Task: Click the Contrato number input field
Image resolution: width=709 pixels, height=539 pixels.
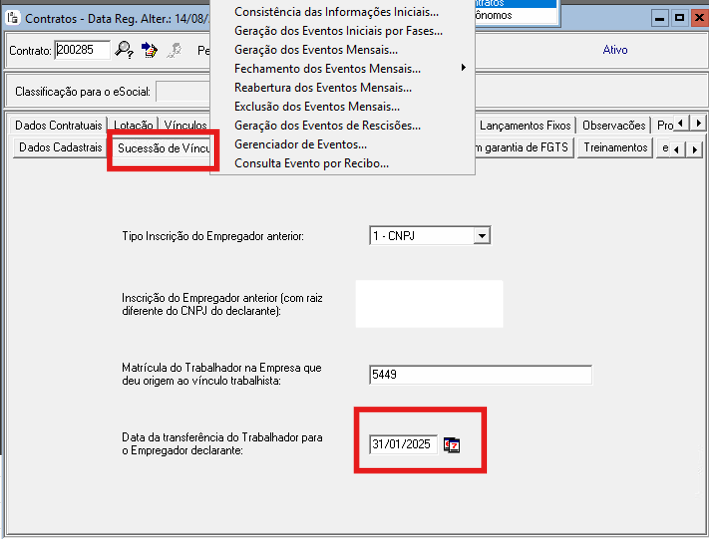Action: pyautogui.click(x=82, y=50)
